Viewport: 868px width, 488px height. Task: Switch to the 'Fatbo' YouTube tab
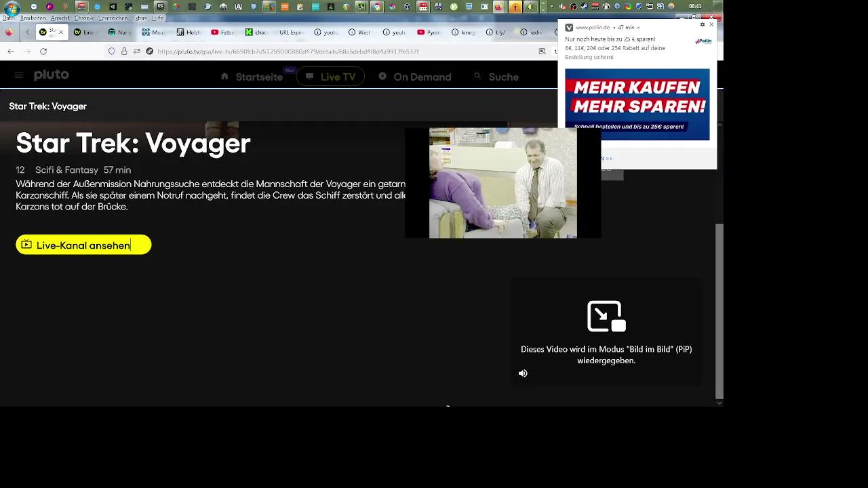[223, 32]
